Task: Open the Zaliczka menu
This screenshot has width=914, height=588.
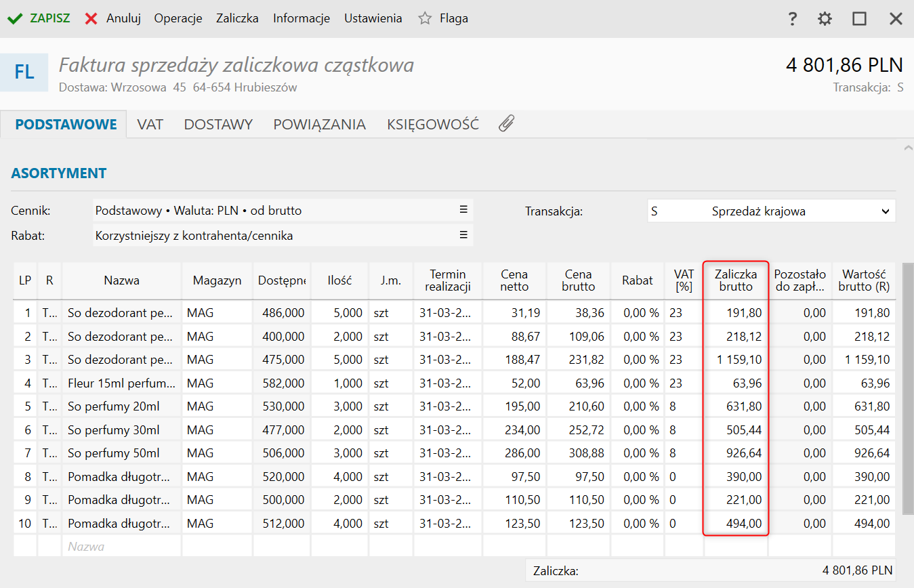Action: pos(237,18)
